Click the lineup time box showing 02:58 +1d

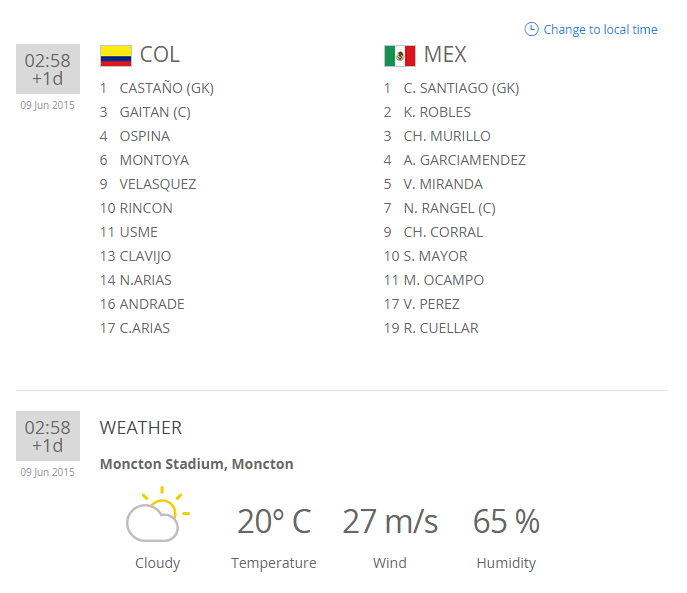click(47, 69)
